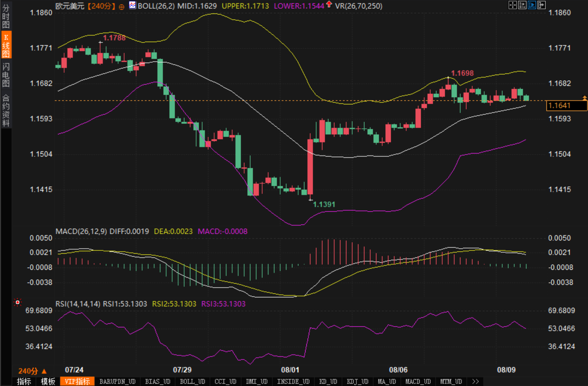Click the RSI2:53.1303 value text
588x386 pixels.
click(174, 304)
